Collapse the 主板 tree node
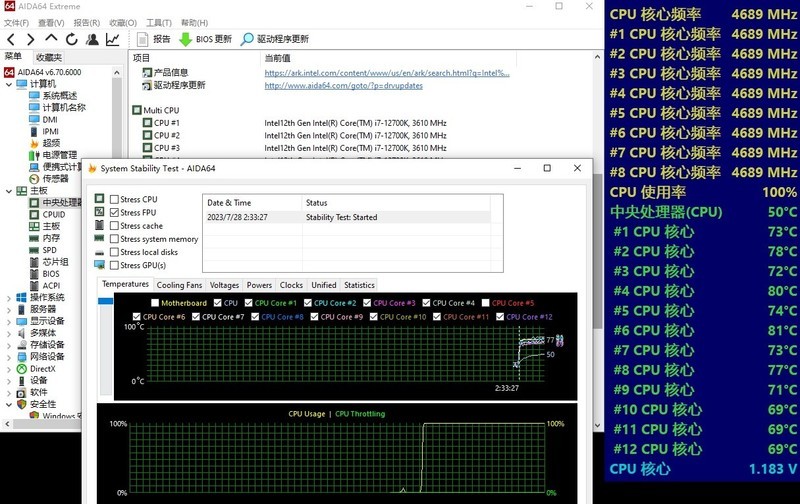This screenshot has height=504, width=800. tap(9, 191)
